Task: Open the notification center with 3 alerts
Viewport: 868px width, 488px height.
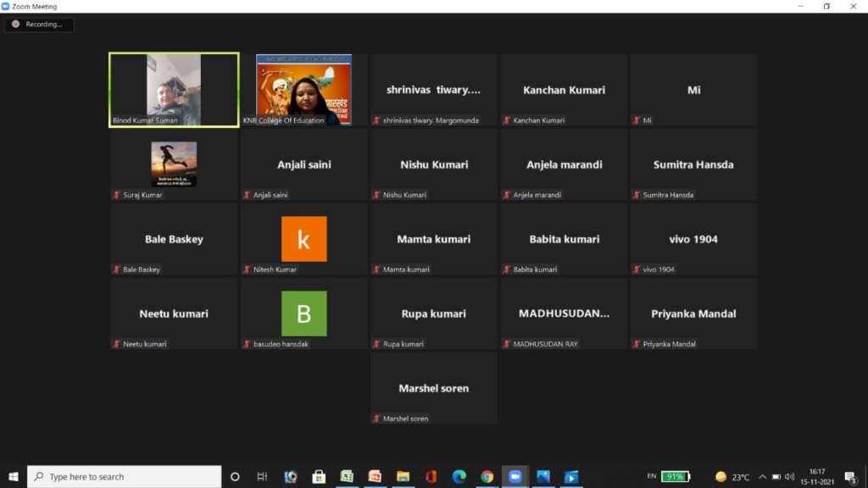Action: pyautogui.click(x=849, y=476)
